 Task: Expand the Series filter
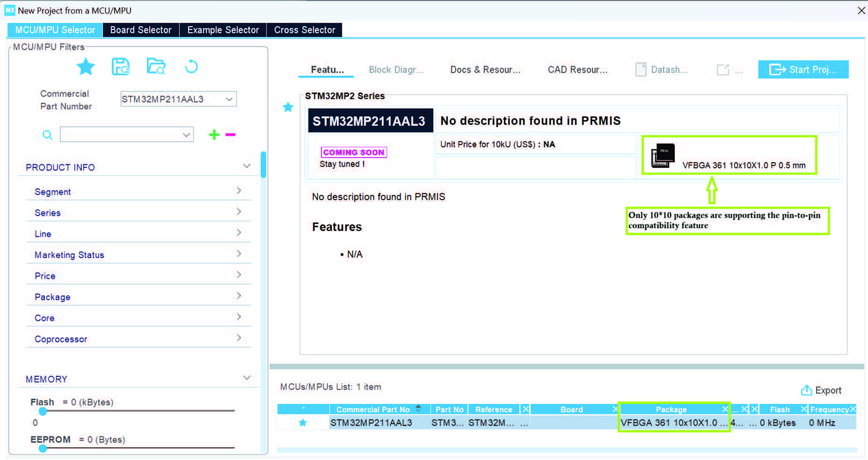(239, 212)
